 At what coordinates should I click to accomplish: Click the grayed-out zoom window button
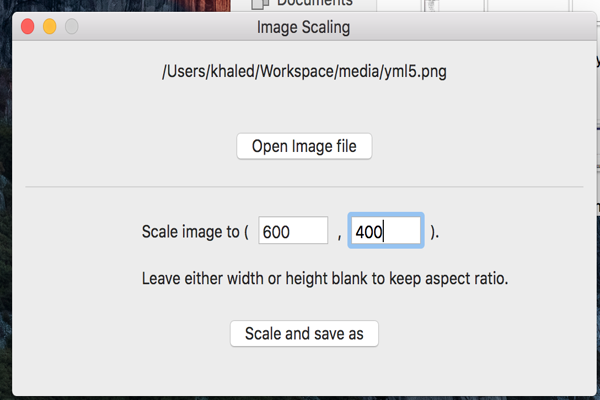[72, 27]
